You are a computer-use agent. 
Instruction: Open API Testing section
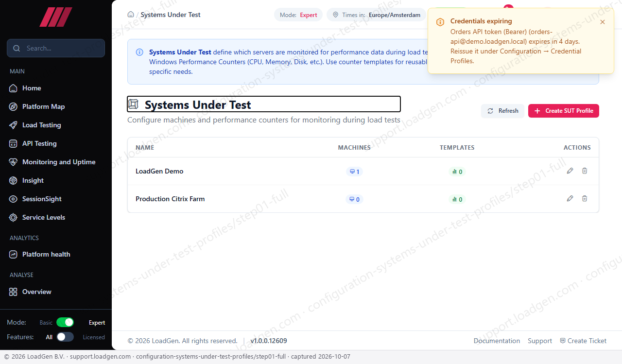(x=56, y=143)
